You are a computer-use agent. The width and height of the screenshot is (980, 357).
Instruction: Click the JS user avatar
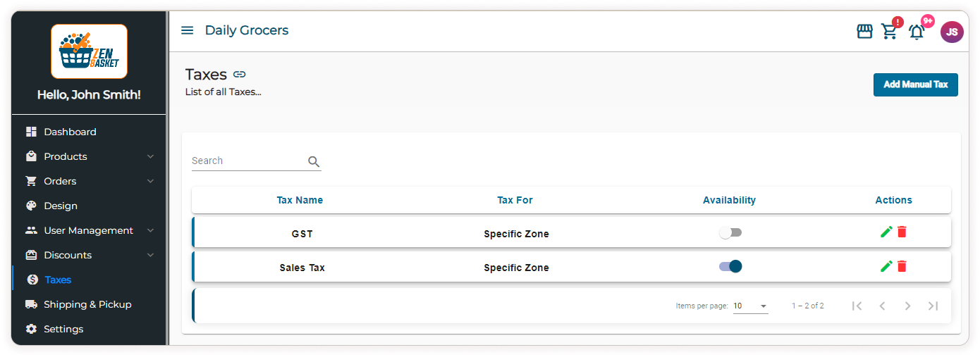[952, 32]
